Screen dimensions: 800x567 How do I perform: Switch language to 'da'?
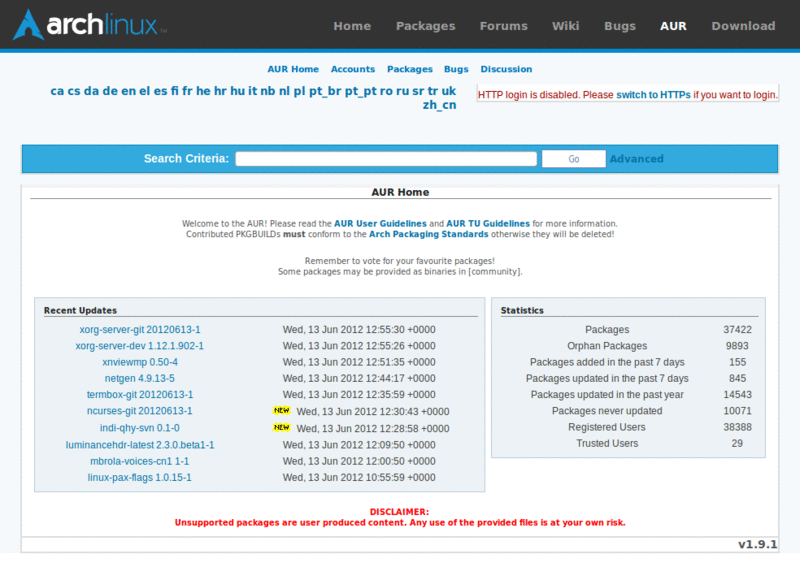coord(91,91)
